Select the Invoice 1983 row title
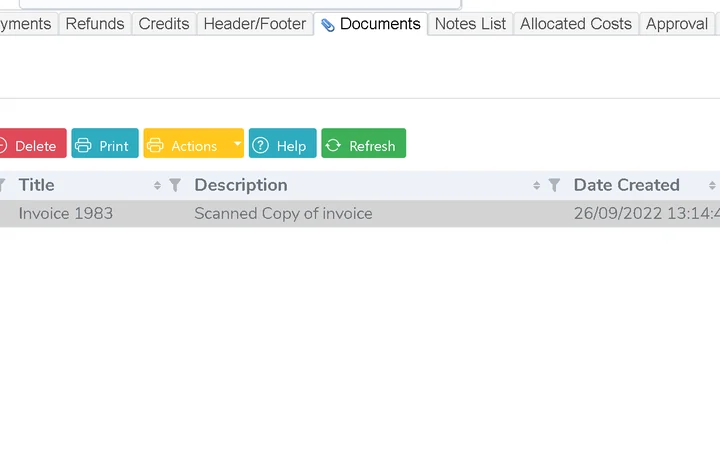 pos(66,214)
